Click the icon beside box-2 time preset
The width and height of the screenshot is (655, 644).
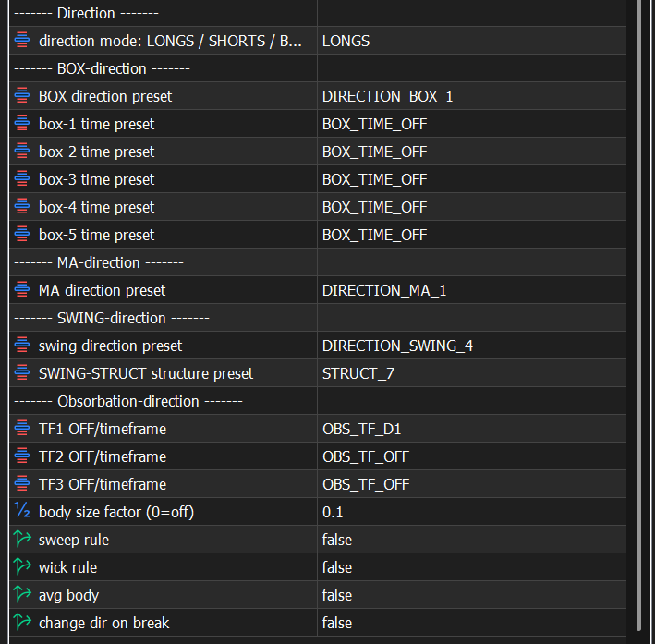[x=22, y=151]
